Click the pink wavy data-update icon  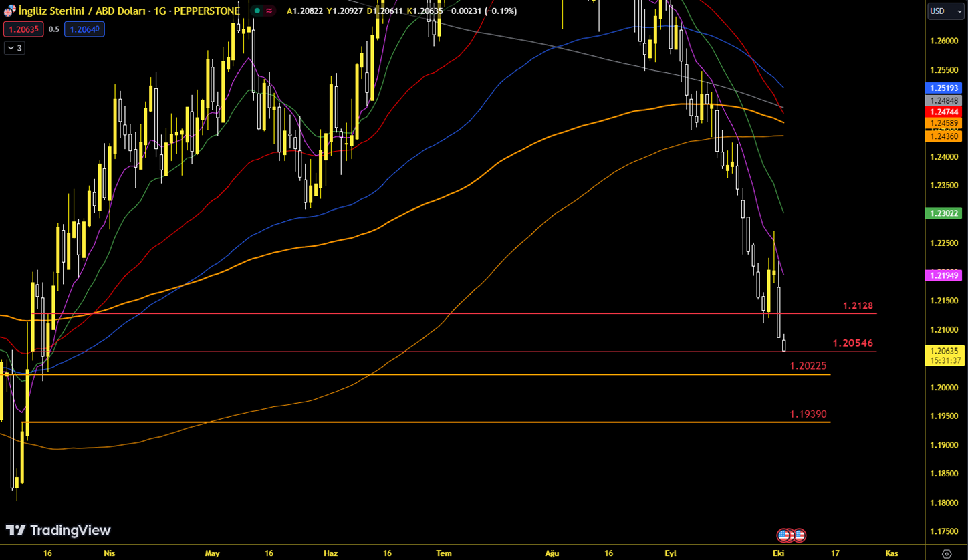click(269, 11)
